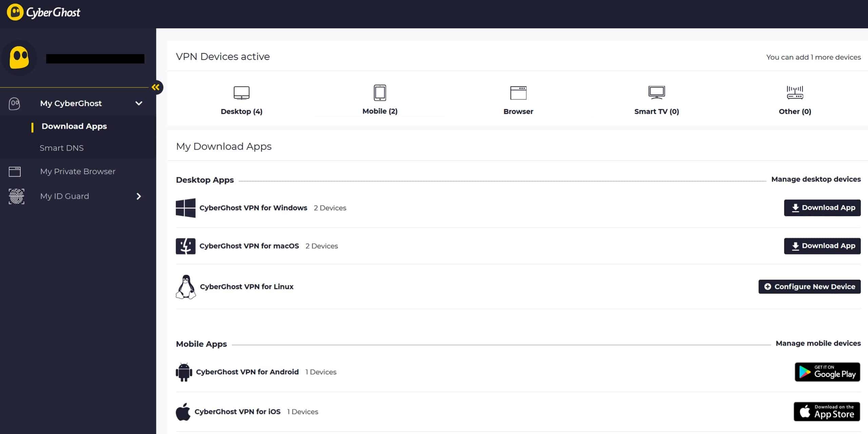Click the Other router icon
868x434 pixels.
click(x=795, y=92)
